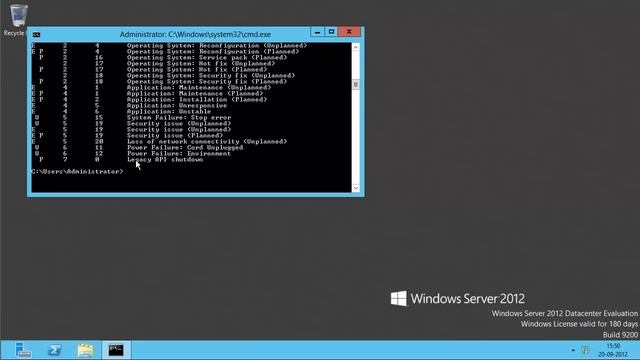640x360 pixels.
Task: Click 'Power Failure: Cord Unplugged' line
Action: 185,147
